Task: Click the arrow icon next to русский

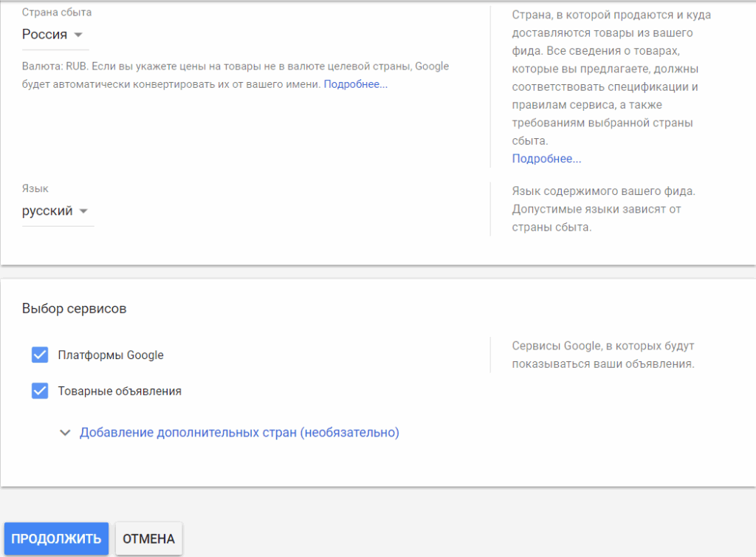Action: [84, 211]
